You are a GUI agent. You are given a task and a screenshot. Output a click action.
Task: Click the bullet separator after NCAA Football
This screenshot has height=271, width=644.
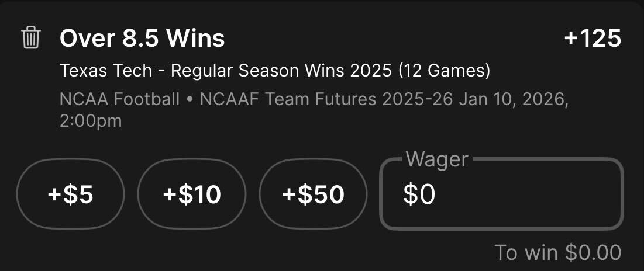[190, 100]
